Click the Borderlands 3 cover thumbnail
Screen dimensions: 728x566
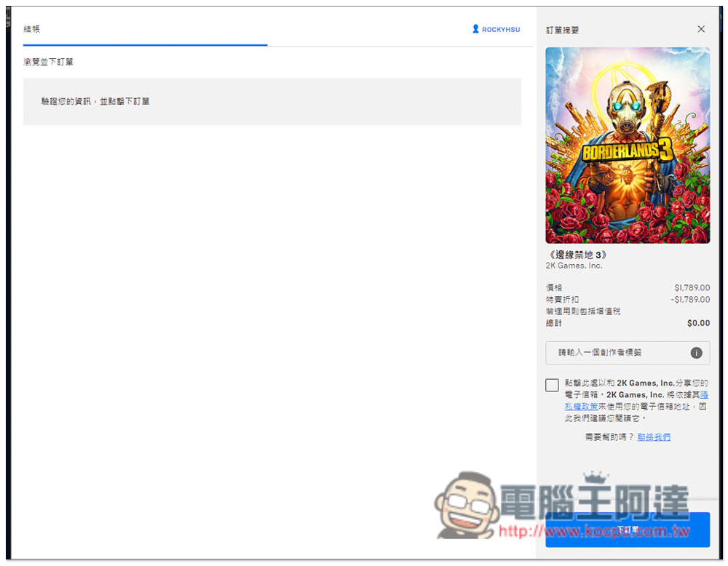[628, 146]
